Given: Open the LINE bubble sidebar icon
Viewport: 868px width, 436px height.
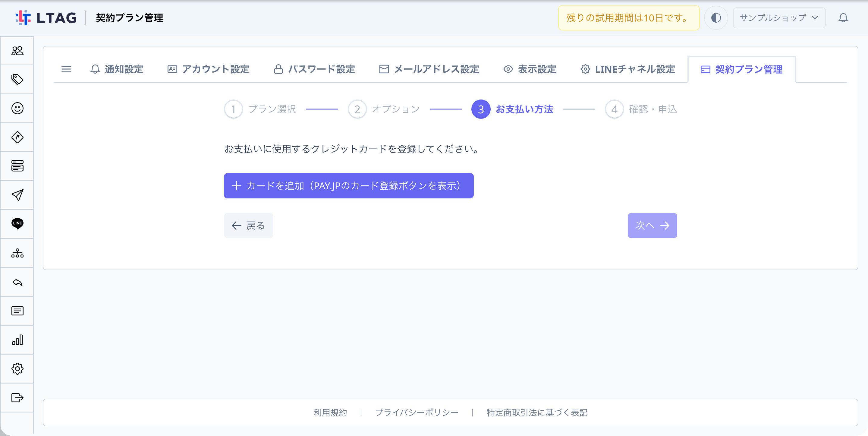Looking at the screenshot, I should [x=17, y=223].
